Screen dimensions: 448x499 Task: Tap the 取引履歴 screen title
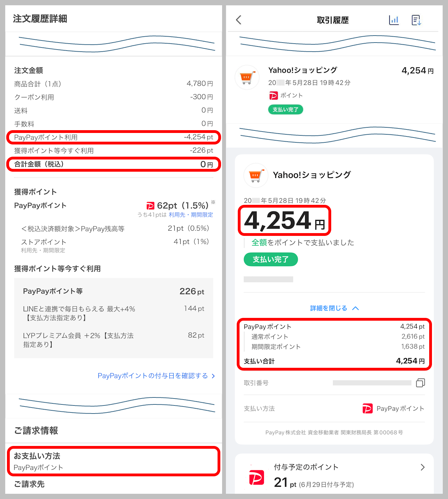pos(333,20)
